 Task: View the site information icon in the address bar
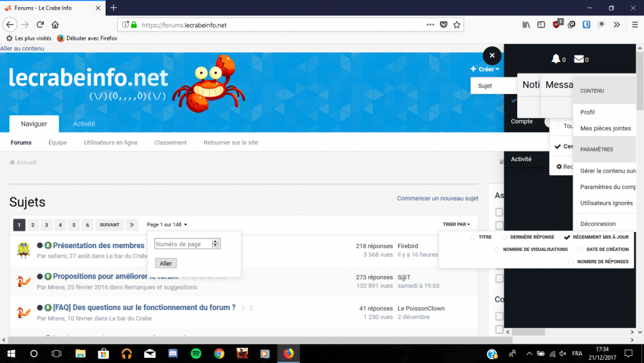point(126,25)
